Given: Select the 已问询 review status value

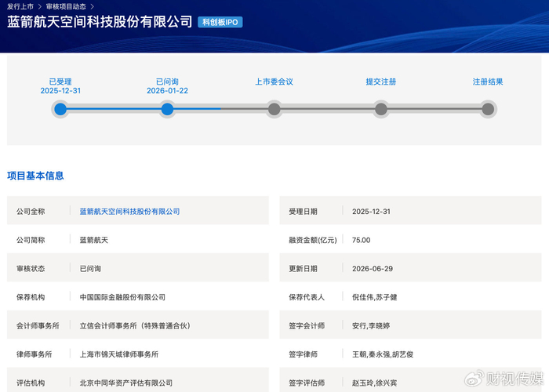Looking at the screenshot, I should click(x=90, y=268).
